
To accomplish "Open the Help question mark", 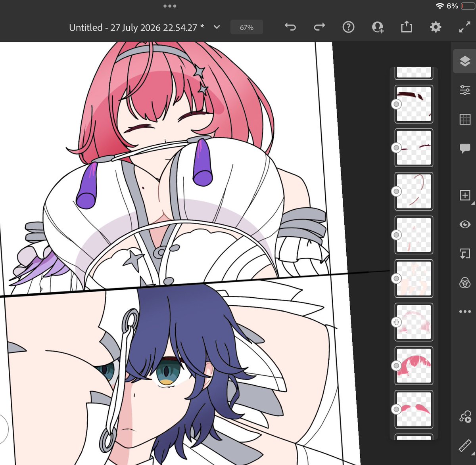I will click(x=348, y=27).
